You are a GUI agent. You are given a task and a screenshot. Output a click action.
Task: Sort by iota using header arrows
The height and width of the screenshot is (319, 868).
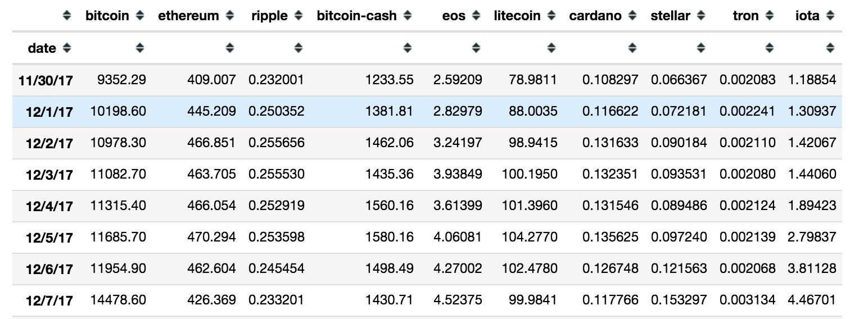click(x=830, y=16)
